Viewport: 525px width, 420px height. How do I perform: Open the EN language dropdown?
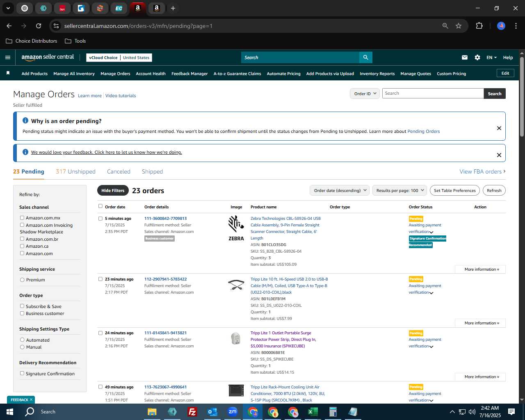click(x=491, y=57)
